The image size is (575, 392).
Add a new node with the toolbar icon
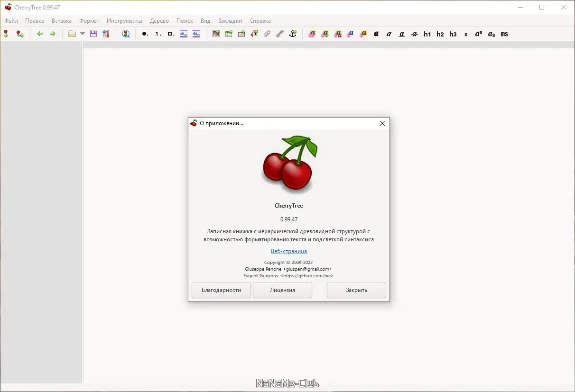point(6,34)
